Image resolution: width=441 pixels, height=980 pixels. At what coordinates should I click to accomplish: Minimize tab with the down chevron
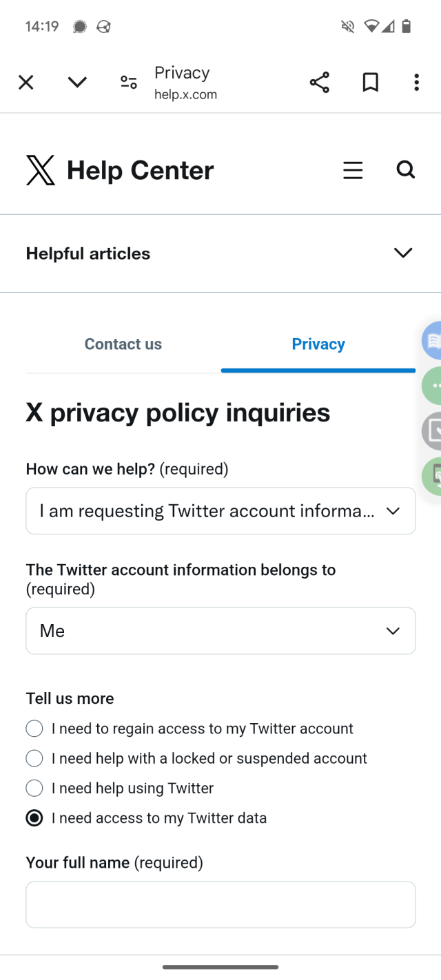click(x=77, y=83)
